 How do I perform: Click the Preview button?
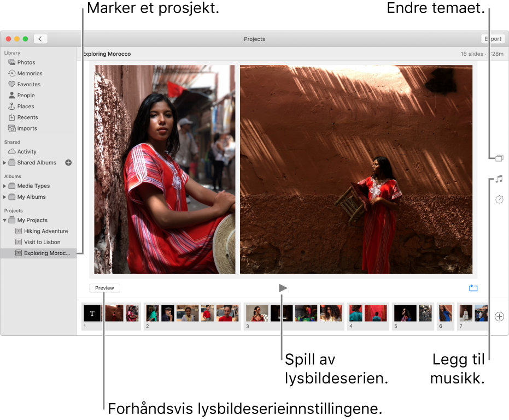point(104,288)
